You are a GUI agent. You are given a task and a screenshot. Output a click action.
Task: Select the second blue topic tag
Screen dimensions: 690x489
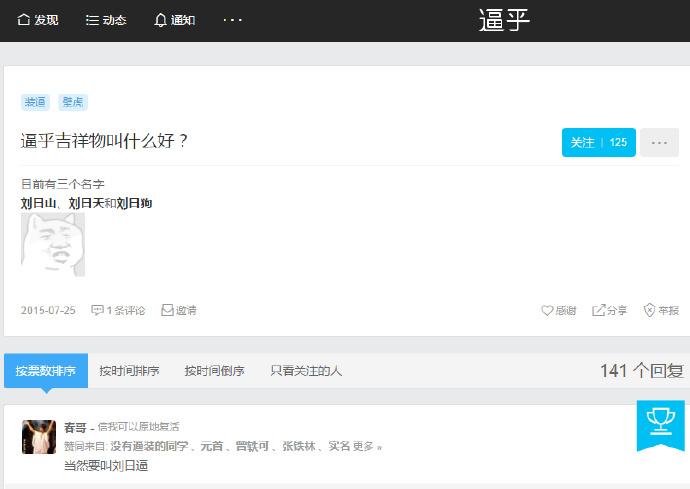point(73,102)
